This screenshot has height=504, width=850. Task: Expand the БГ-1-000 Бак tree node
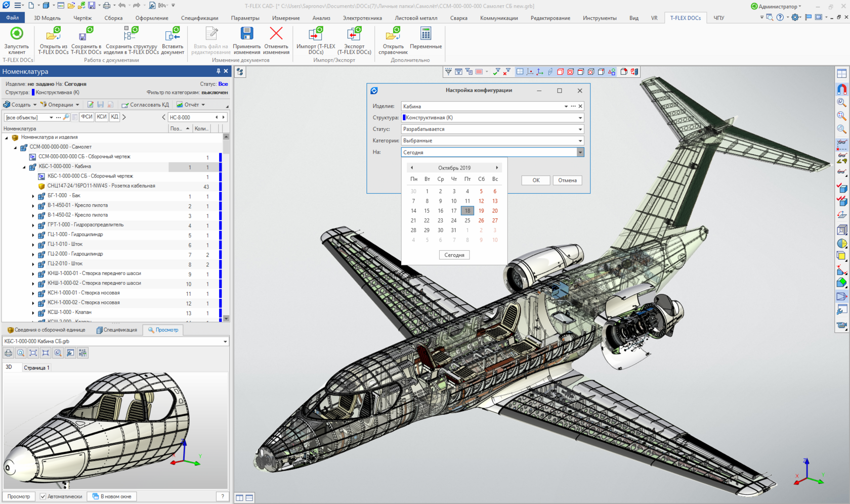pos(33,196)
